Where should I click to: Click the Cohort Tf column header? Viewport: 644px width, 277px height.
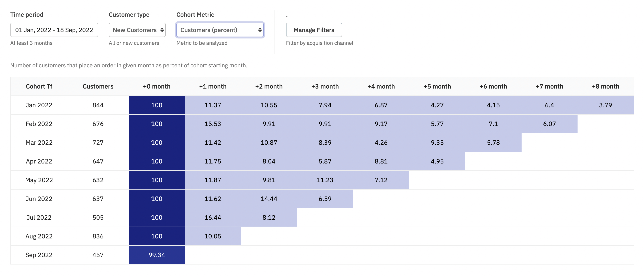[39, 87]
